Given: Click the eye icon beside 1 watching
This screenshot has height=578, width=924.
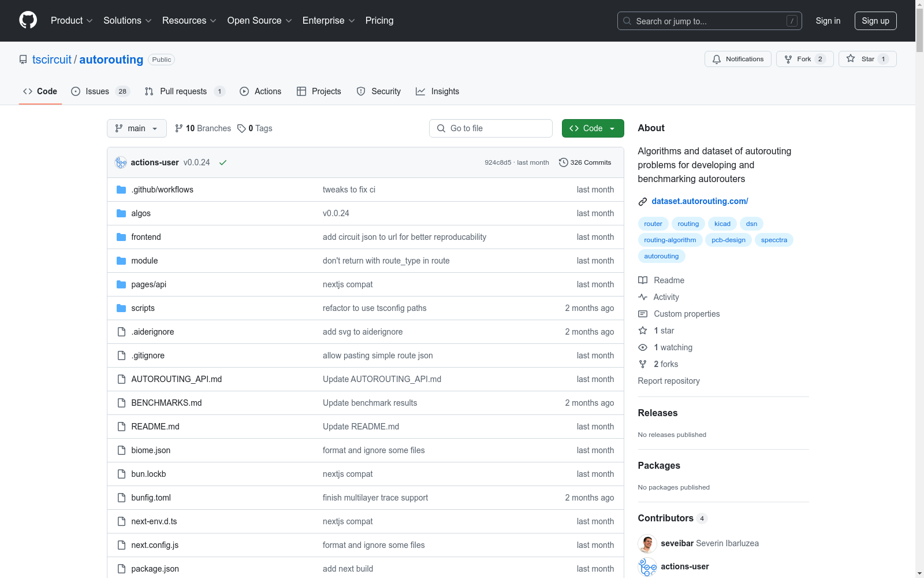Looking at the screenshot, I should pos(643,347).
